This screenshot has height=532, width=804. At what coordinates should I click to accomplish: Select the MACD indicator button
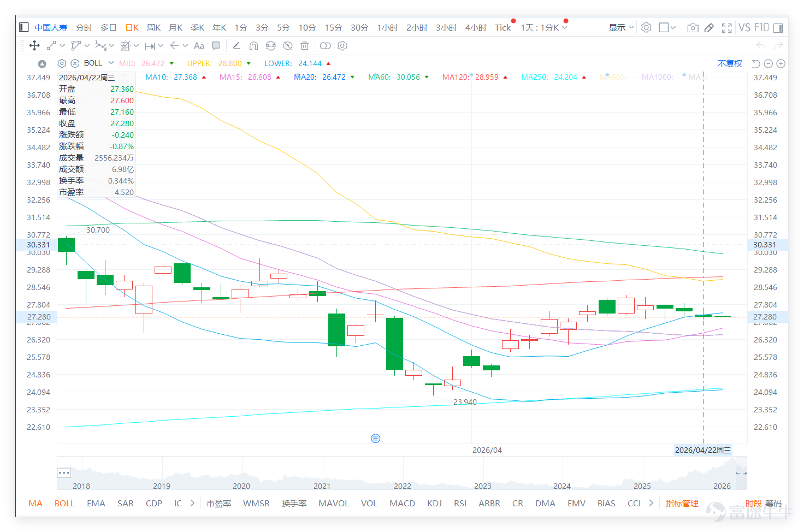tap(403, 503)
